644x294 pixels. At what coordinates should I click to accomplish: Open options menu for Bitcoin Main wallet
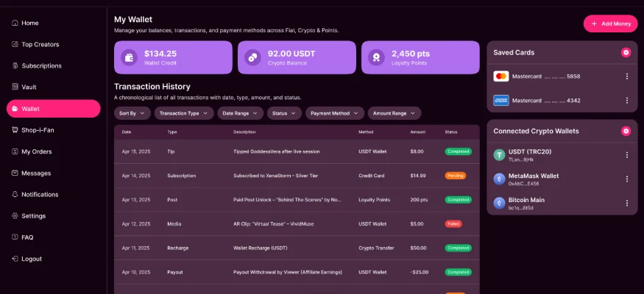(627, 204)
